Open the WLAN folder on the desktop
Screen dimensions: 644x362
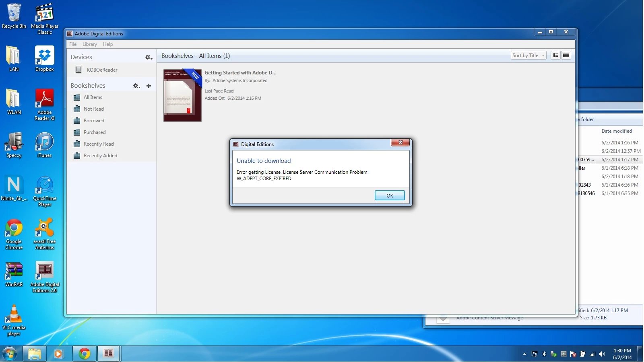pyautogui.click(x=14, y=102)
